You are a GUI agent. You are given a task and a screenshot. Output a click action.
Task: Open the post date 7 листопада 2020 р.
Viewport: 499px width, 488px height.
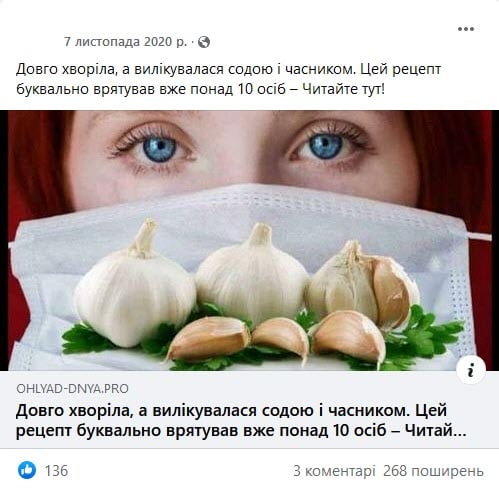(125, 42)
